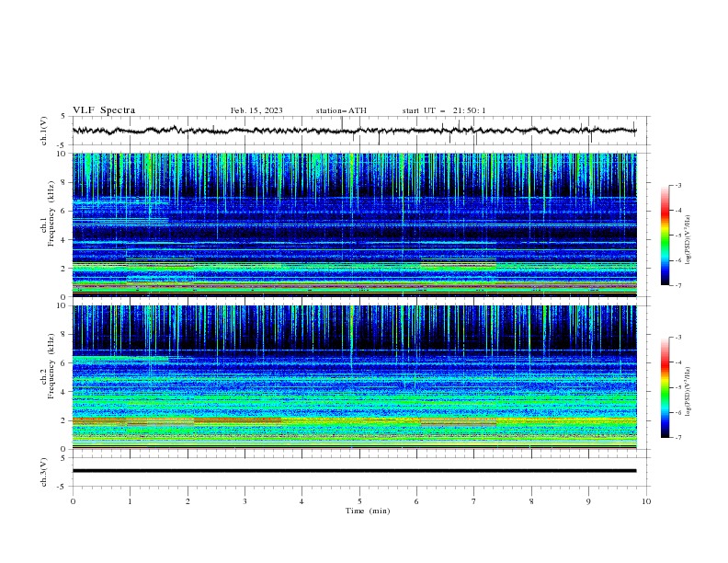Click the time axis tick label "3"
The height and width of the screenshot is (563, 728).
245,501
